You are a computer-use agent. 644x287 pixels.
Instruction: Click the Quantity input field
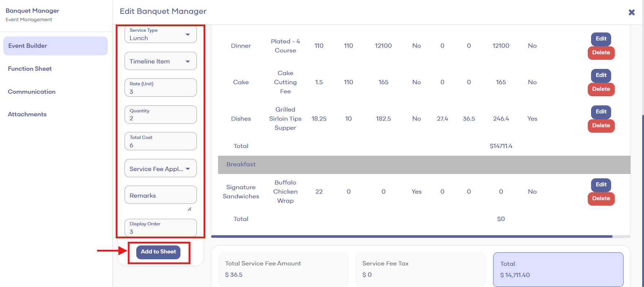160,115
